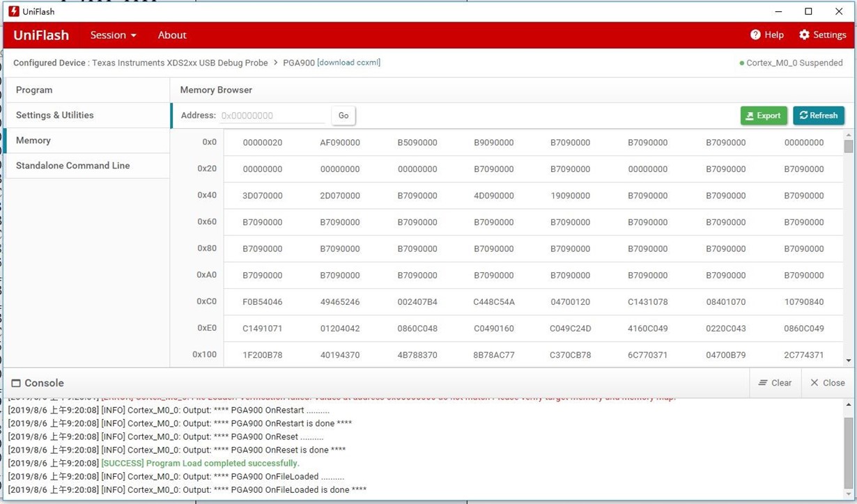Image resolution: width=857 pixels, height=504 pixels.
Task: Click memory cell C448C54A
Action: pos(494,302)
